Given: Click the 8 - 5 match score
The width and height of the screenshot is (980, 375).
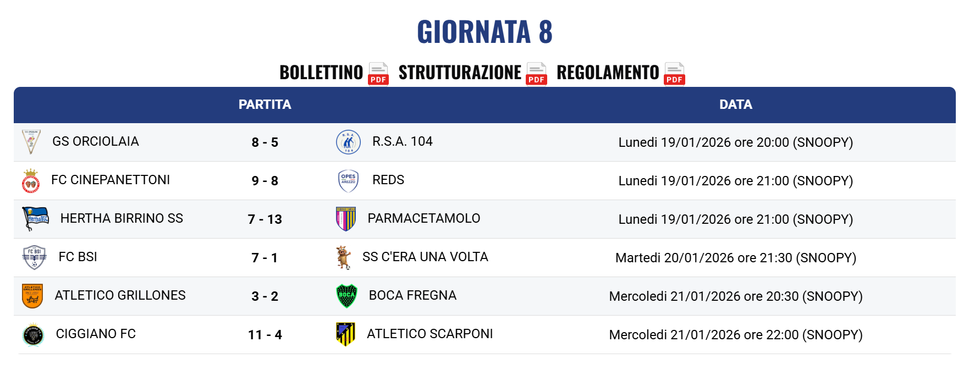Looking at the screenshot, I should [x=265, y=142].
